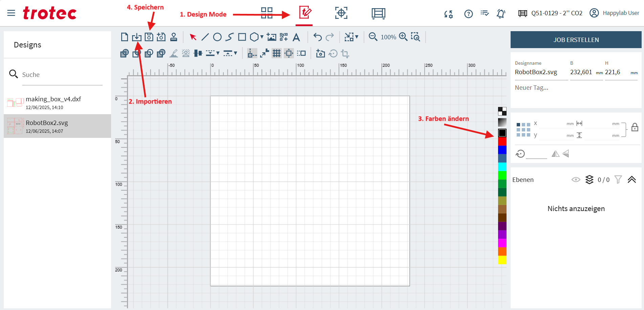Zoom in on the canvas
Image resolution: width=644 pixels, height=310 pixels.
click(403, 37)
